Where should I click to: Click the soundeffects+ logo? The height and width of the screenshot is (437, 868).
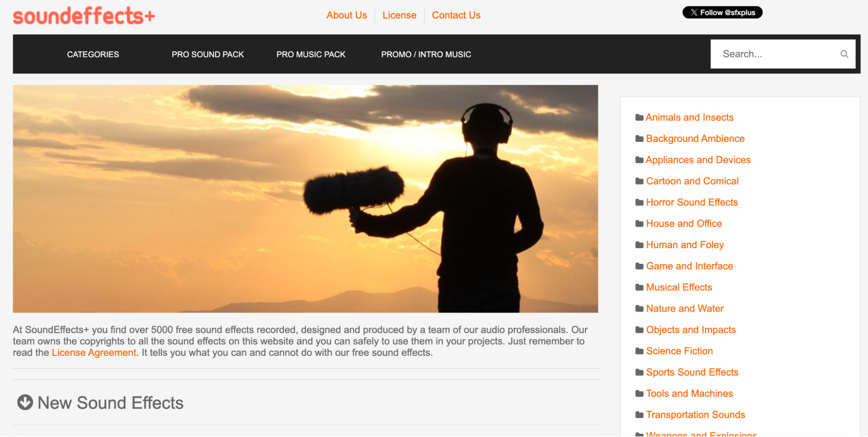[x=83, y=16]
